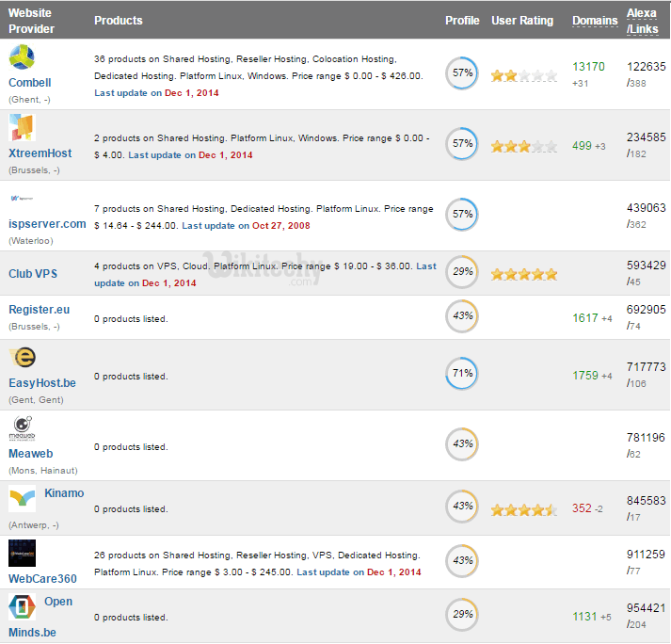Click Open Minds.be domains count 1131
This screenshot has height=644, width=671.
click(584, 617)
